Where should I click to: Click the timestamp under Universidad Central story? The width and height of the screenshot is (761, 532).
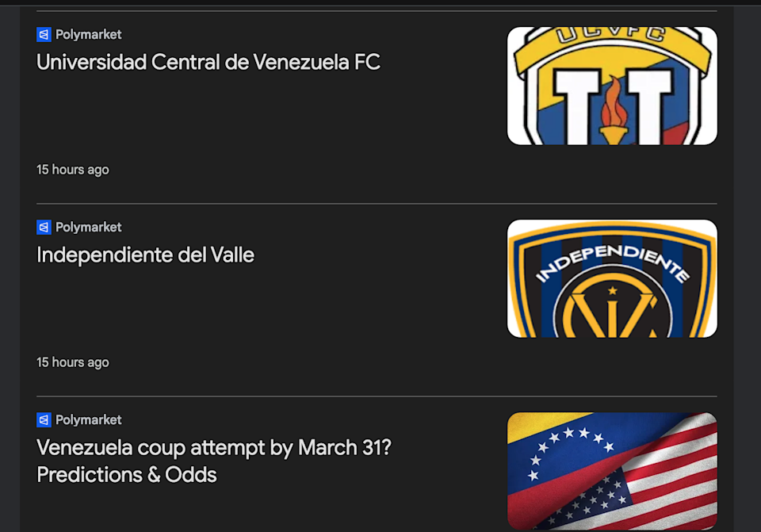[x=73, y=170]
